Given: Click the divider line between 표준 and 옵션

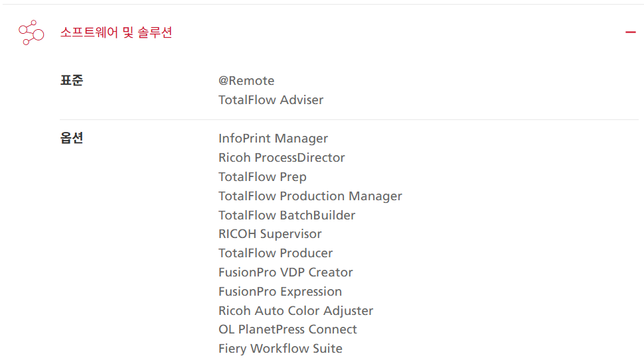Looking at the screenshot, I should pyautogui.click(x=349, y=120).
